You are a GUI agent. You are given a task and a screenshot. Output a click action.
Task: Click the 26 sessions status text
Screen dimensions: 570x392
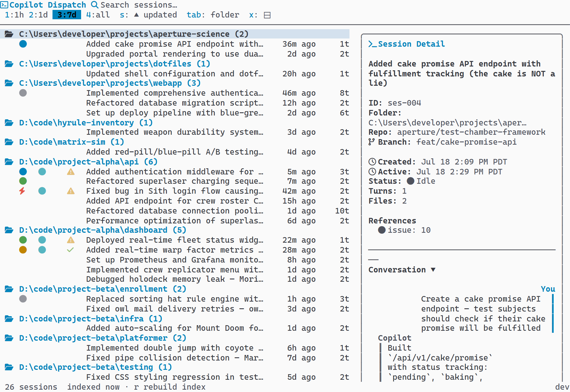tap(31, 387)
